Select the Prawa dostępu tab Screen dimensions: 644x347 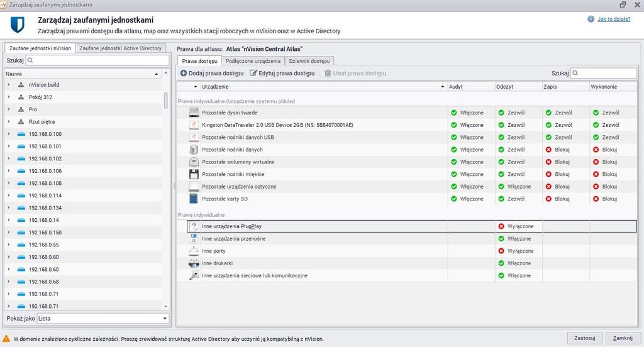[199, 61]
